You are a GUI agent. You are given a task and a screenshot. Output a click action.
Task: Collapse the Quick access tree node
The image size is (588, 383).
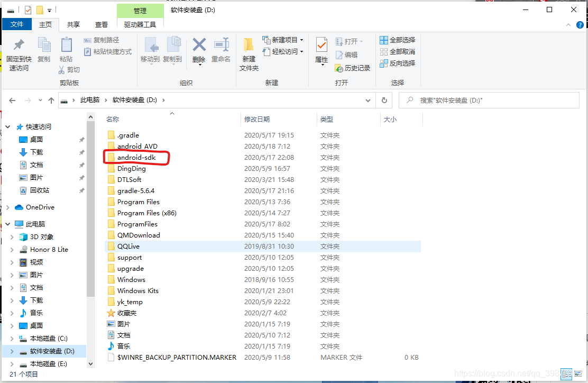[8, 127]
